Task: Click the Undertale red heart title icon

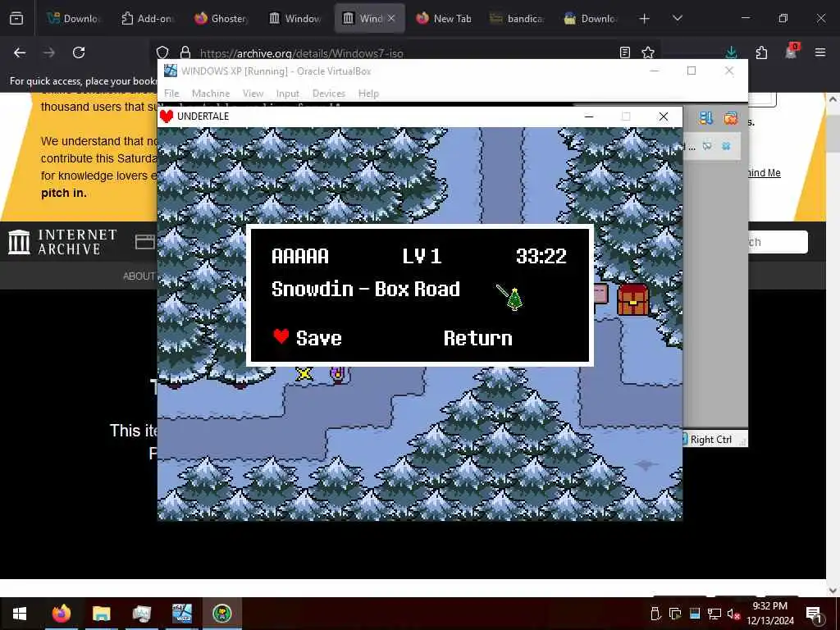Action: 167,116
